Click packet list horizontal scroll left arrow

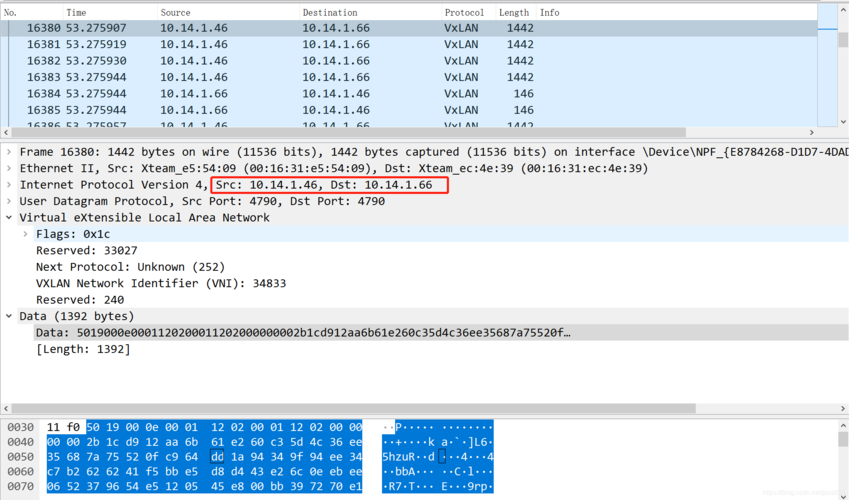(x=6, y=132)
